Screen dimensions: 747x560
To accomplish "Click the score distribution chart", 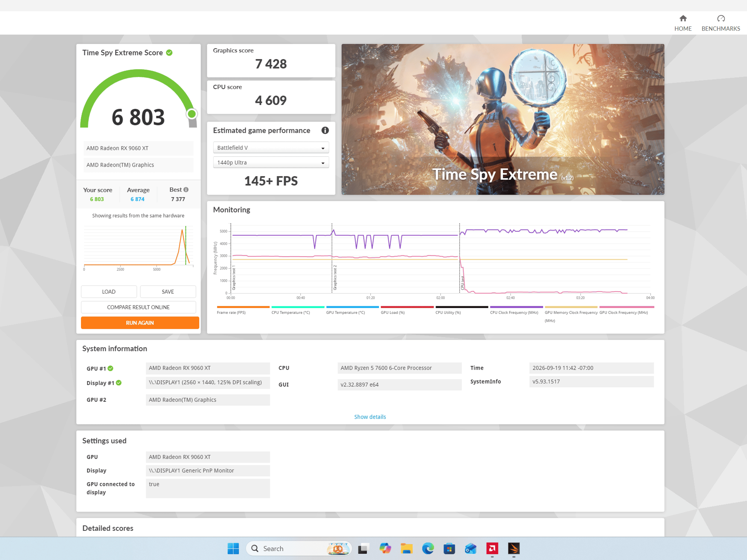I will pos(138,247).
